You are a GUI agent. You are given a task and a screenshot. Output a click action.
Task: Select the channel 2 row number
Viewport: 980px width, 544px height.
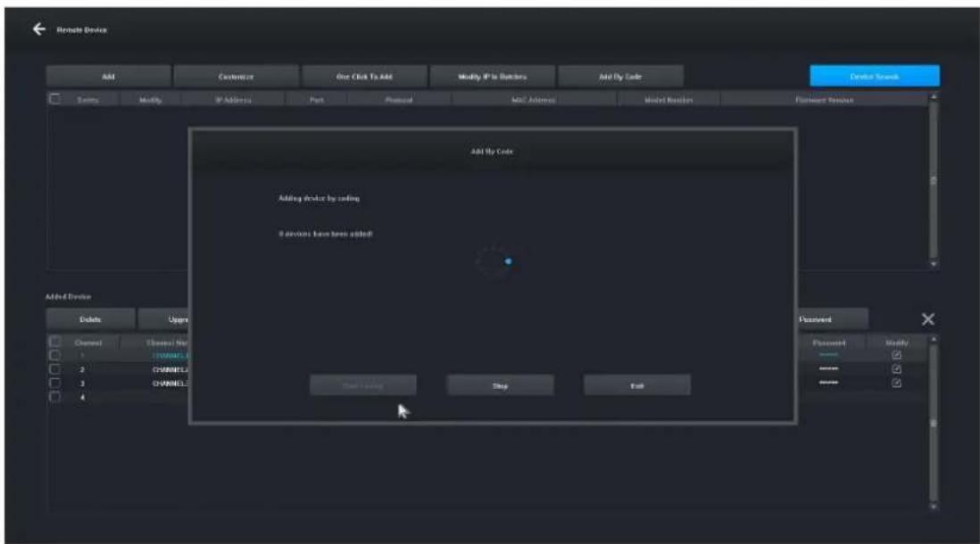(x=82, y=369)
